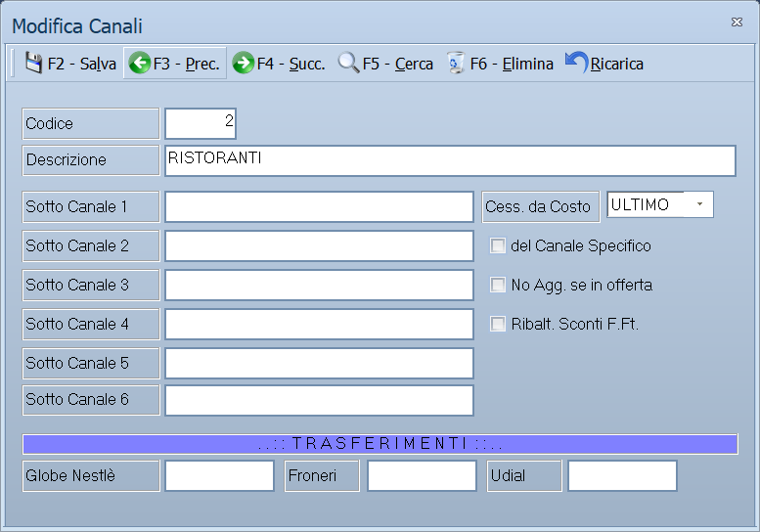Click the Sotto Canale 4 label
The image size is (760, 532).
(x=91, y=324)
